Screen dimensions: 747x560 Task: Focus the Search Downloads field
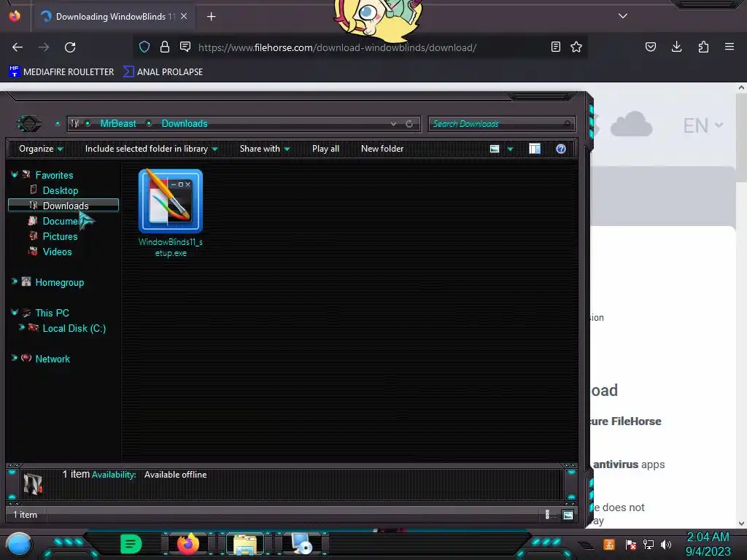coord(501,124)
